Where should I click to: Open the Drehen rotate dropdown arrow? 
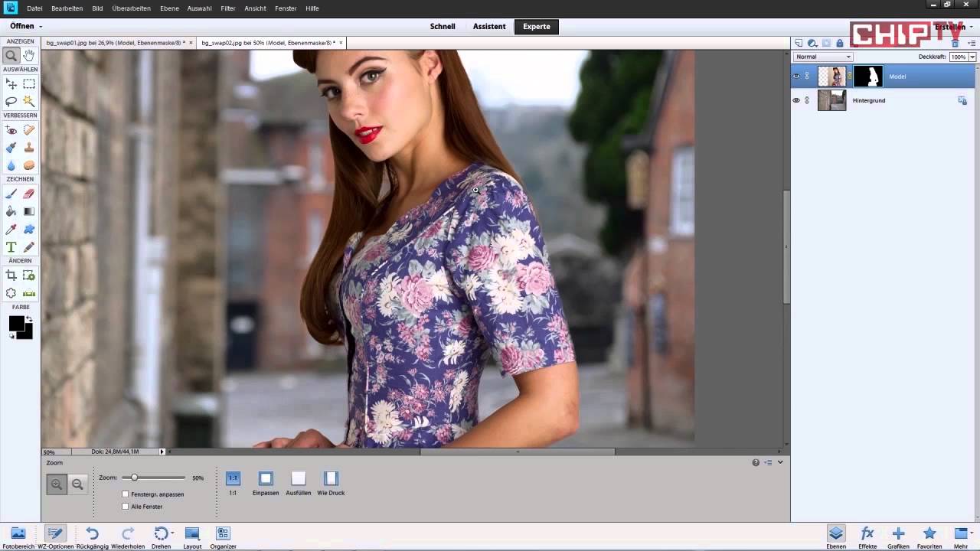[x=172, y=533]
